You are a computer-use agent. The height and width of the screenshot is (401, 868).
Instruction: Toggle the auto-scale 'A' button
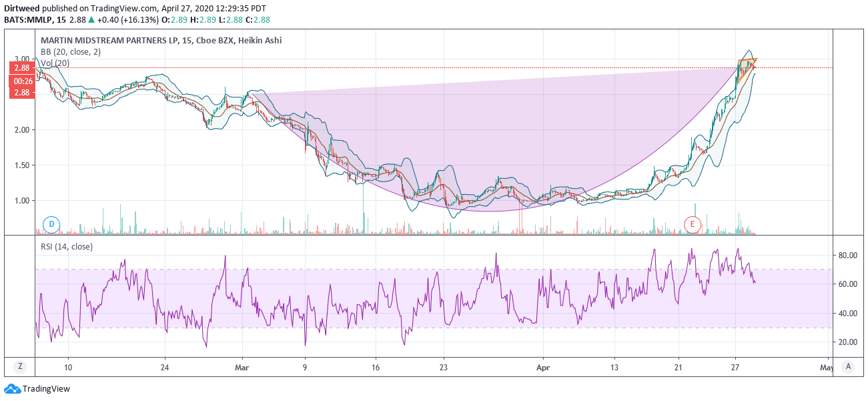(848, 366)
